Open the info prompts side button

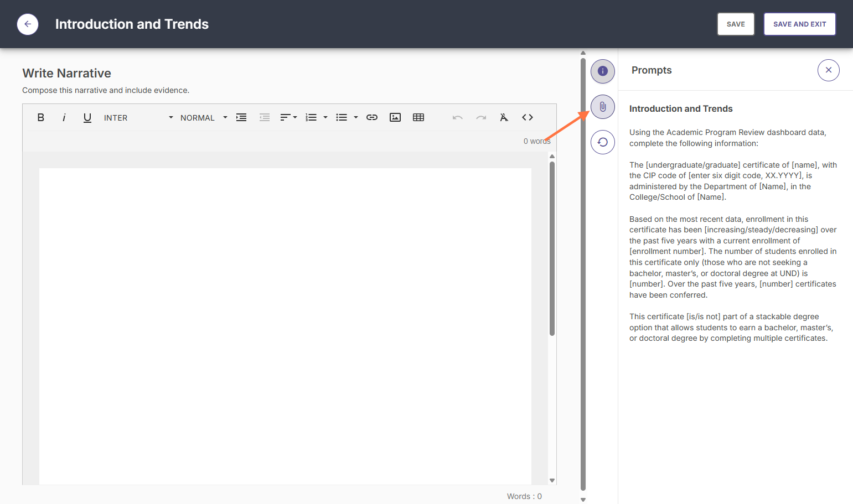pyautogui.click(x=603, y=71)
